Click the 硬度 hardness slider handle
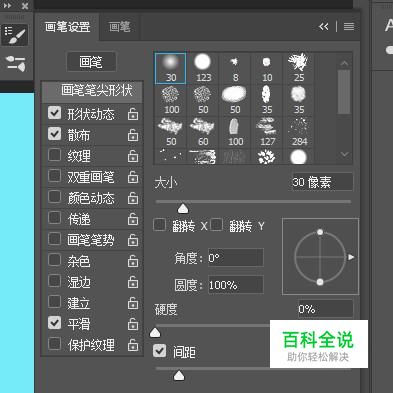 click(x=155, y=332)
